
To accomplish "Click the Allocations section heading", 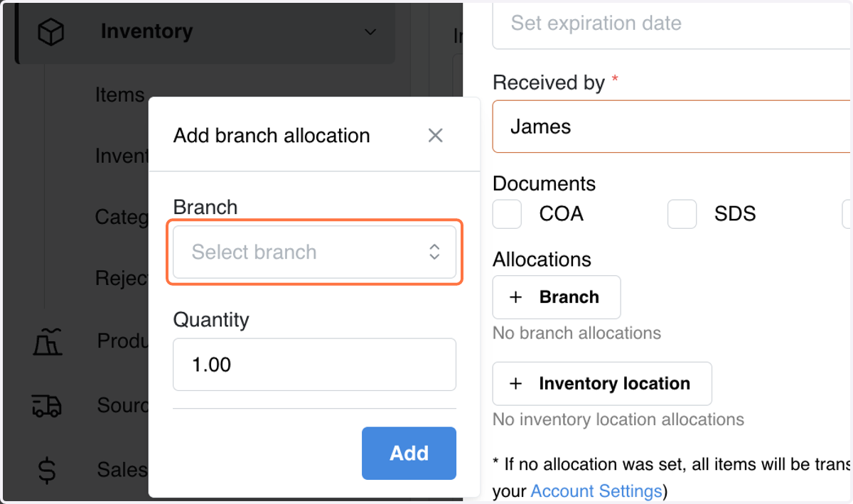I will 542,259.
